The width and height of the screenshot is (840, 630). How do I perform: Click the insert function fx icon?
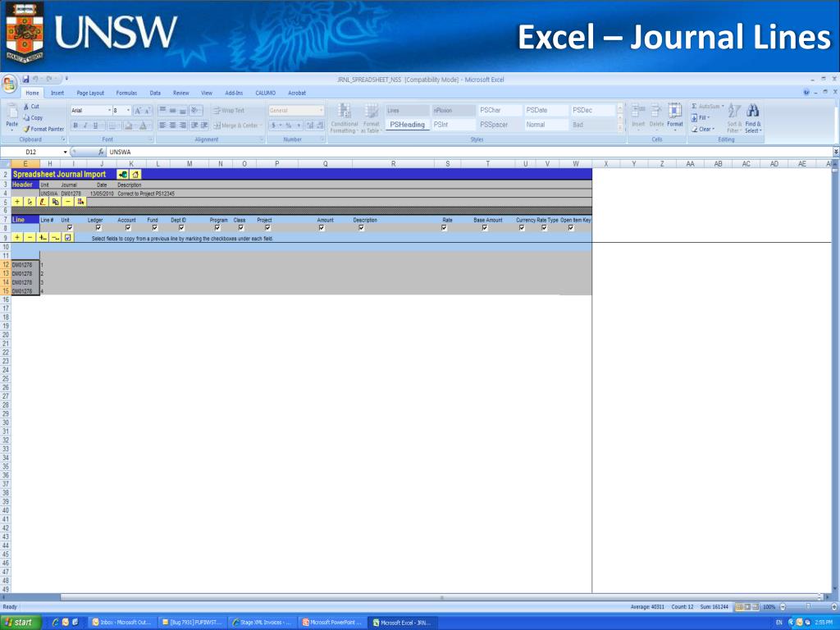point(101,152)
